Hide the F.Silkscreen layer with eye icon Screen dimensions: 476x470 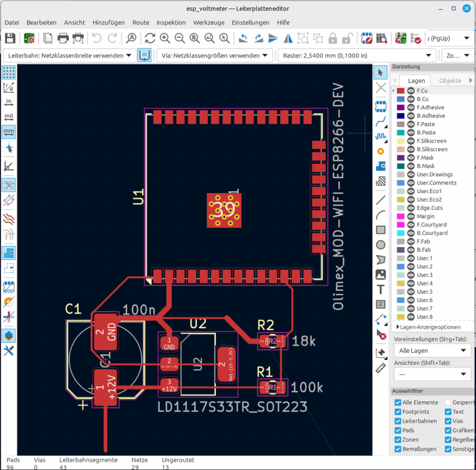coord(410,141)
